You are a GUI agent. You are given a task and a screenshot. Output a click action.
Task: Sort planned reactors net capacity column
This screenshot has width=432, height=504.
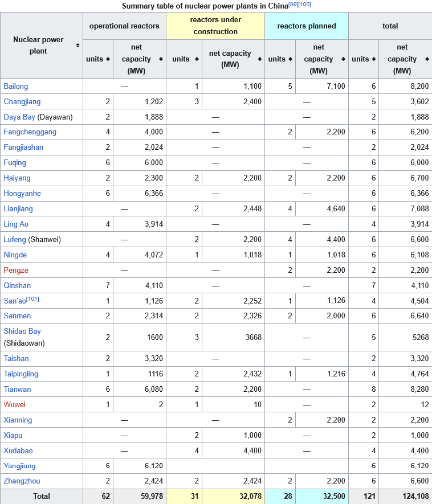(343, 59)
